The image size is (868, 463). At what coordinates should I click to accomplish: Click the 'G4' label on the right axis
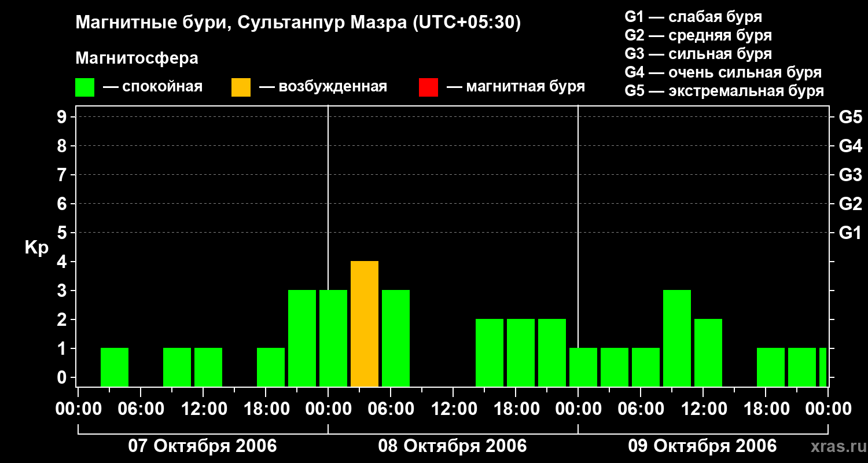[851, 146]
